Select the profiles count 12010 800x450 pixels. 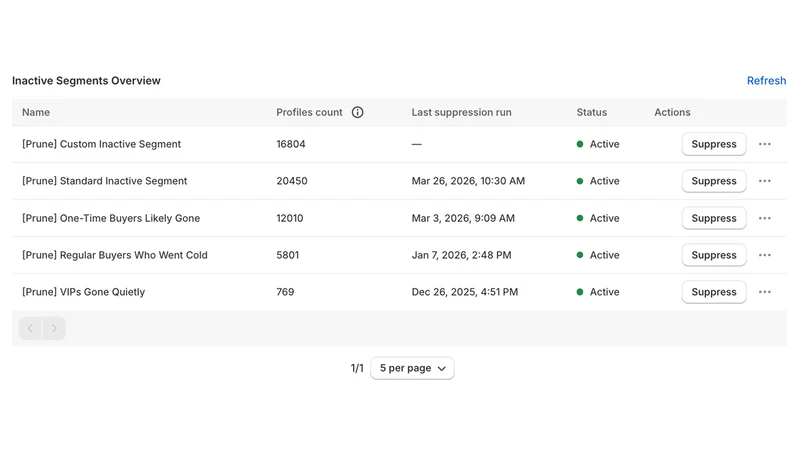290,218
